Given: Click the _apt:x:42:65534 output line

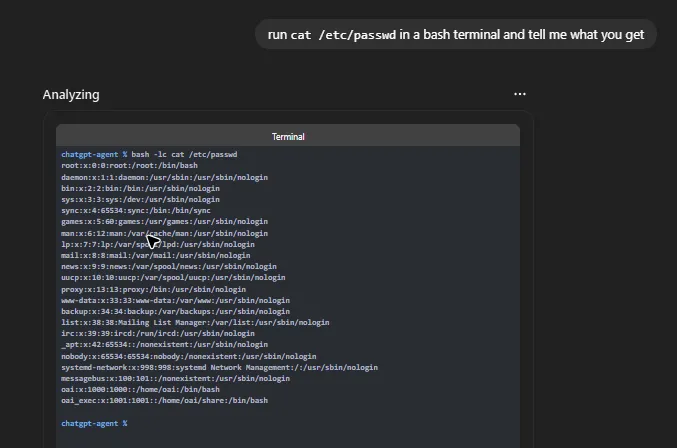Looking at the screenshot, I should [165, 344].
